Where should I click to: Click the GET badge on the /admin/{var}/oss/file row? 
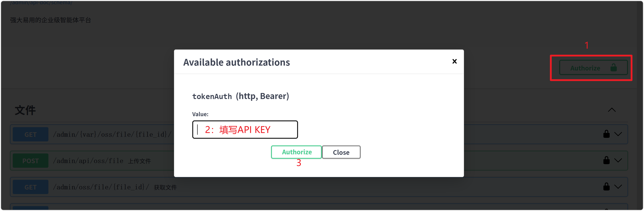point(31,134)
